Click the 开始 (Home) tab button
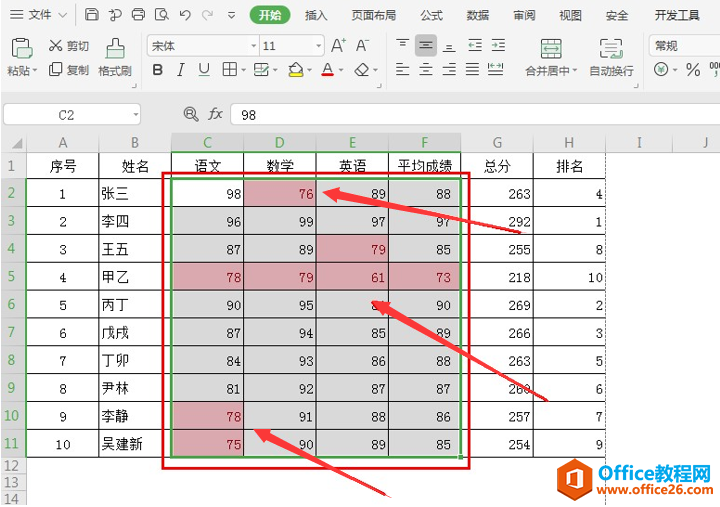The width and height of the screenshot is (720, 507). pyautogui.click(x=270, y=15)
